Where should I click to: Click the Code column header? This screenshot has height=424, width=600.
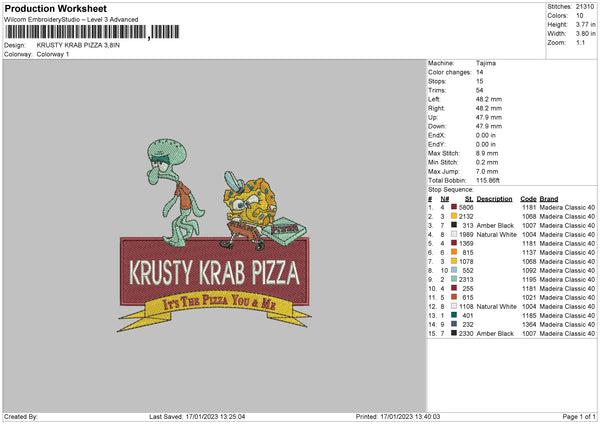[528, 199]
